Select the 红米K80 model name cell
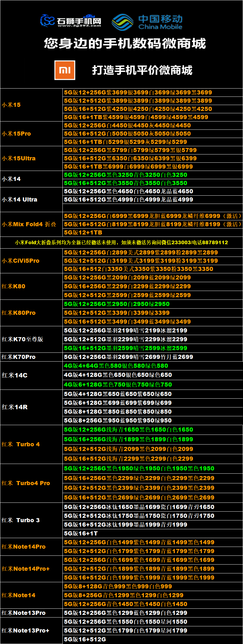 coord(32,286)
